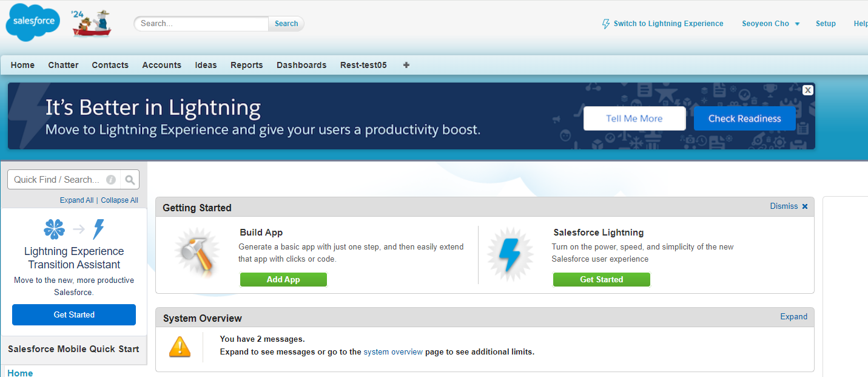Click the "You have 2 messages." text

[x=262, y=339]
